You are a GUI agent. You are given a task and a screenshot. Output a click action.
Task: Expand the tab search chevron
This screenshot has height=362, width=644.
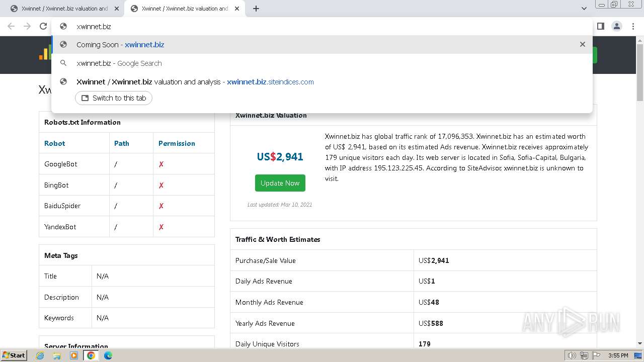pyautogui.click(x=584, y=9)
